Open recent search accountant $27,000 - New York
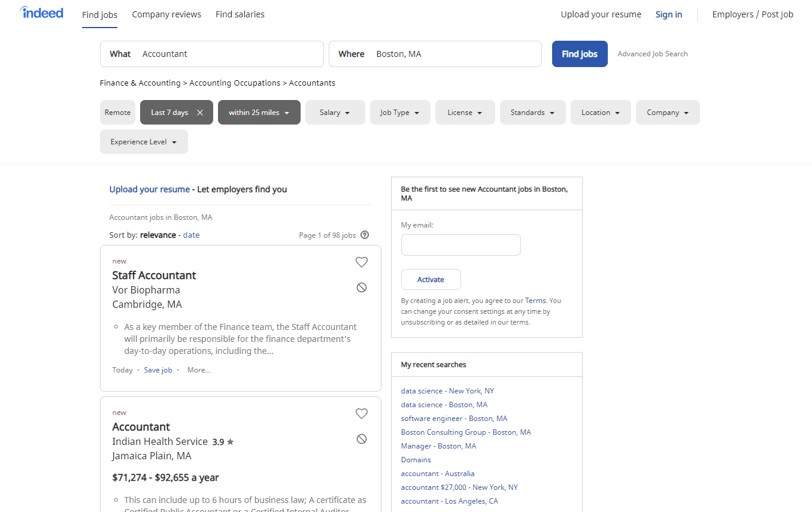This screenshot has height=512, width=812. point(459,487)
